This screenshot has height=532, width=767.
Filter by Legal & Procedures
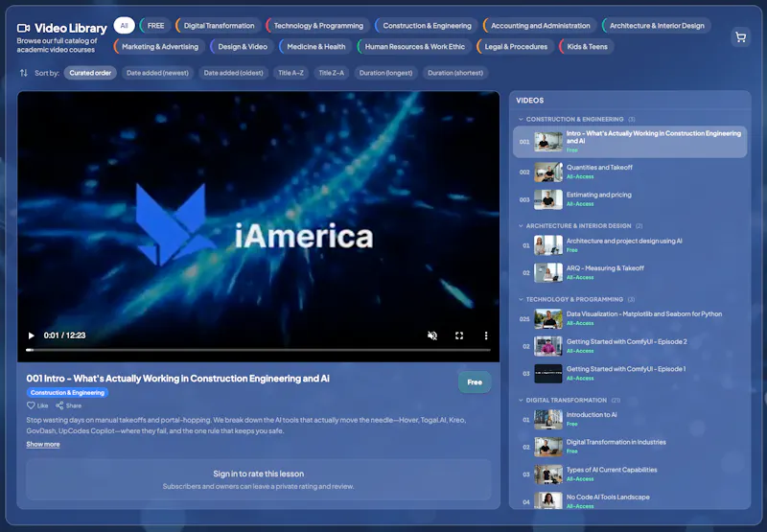click(516, 46)
